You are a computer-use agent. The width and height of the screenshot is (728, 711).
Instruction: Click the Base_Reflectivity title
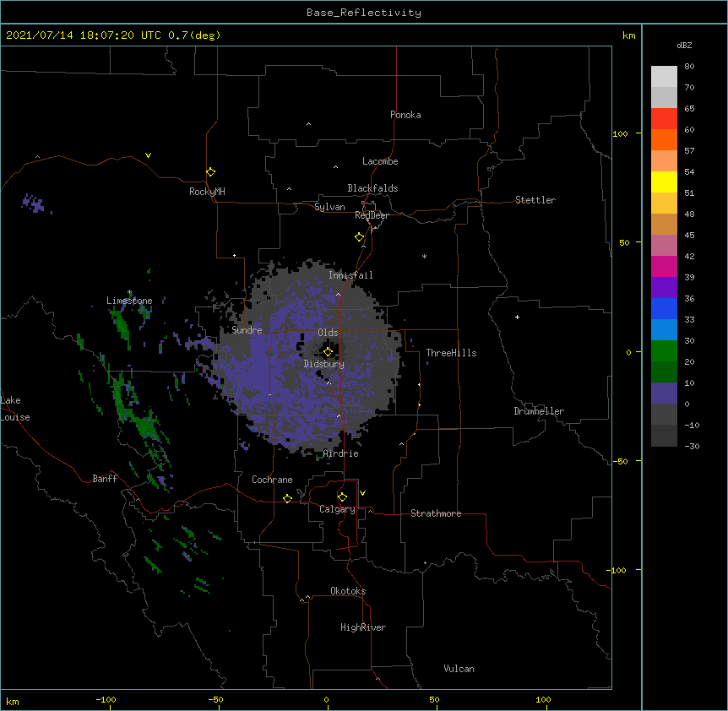point(364,13)
